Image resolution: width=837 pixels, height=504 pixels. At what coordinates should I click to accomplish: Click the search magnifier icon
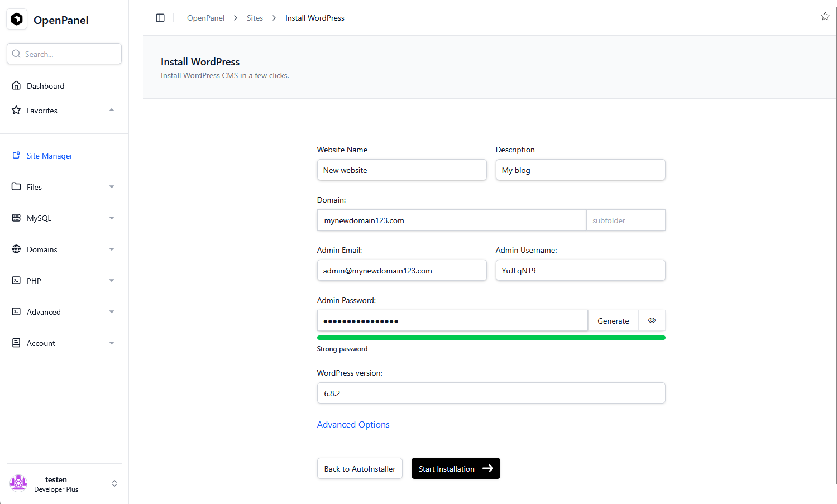point(16,54)
